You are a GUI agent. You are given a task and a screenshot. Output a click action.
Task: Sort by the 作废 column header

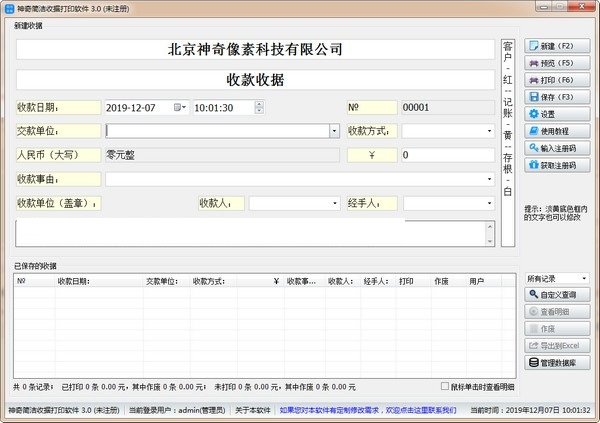448,281
